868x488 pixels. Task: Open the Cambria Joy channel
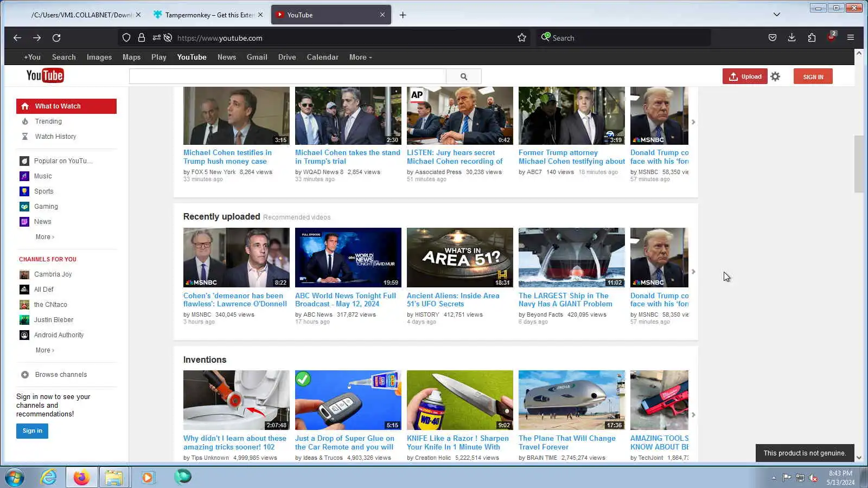click(53, 274)
